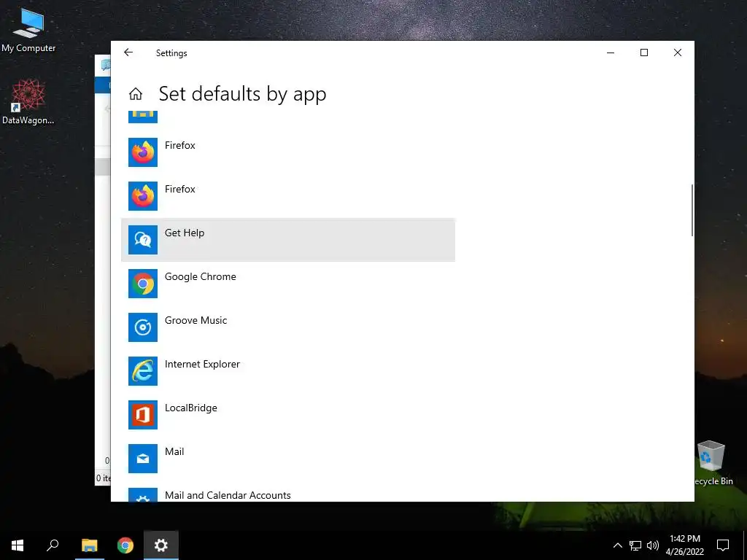Screen dimensions: 747x560
Task: Show hidden system tray icons
Action: click(x=617, y=545)
